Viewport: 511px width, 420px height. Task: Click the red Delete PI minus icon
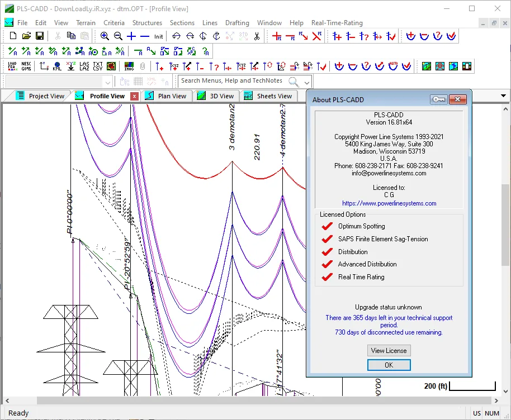pos(290,36)
